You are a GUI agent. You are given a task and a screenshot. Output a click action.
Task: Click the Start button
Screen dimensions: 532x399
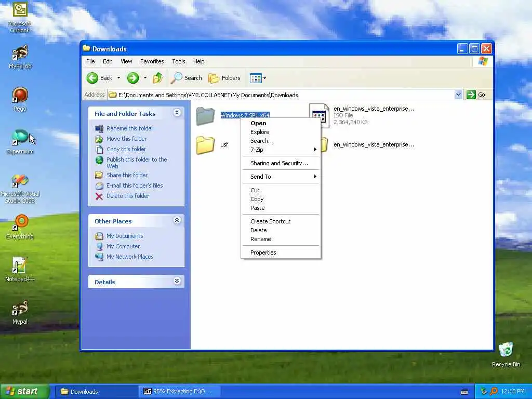[x=24, y=392]
